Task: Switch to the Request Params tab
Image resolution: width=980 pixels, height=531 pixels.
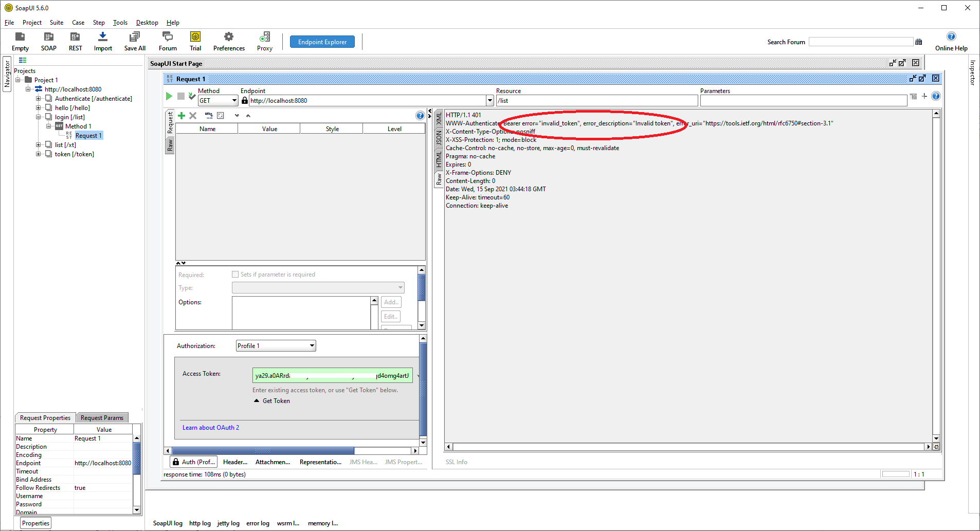Action: (x=102, y=417)
